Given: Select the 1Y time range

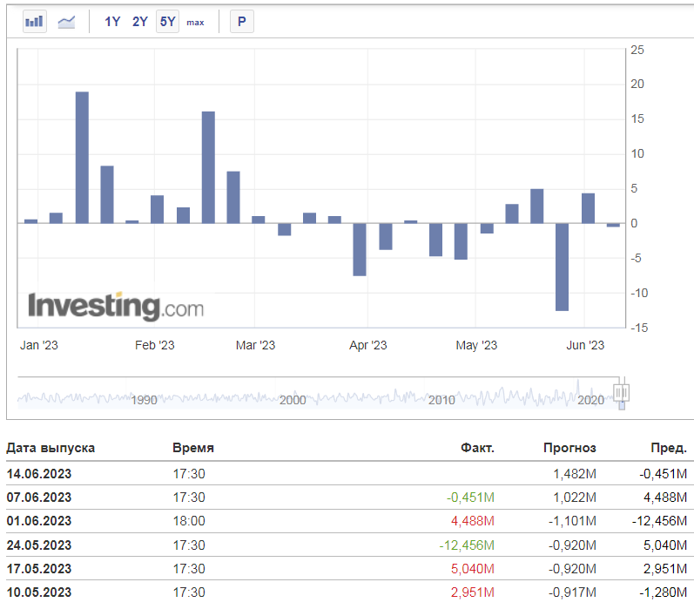Looking at the screenshot, I should click(112, 21).
